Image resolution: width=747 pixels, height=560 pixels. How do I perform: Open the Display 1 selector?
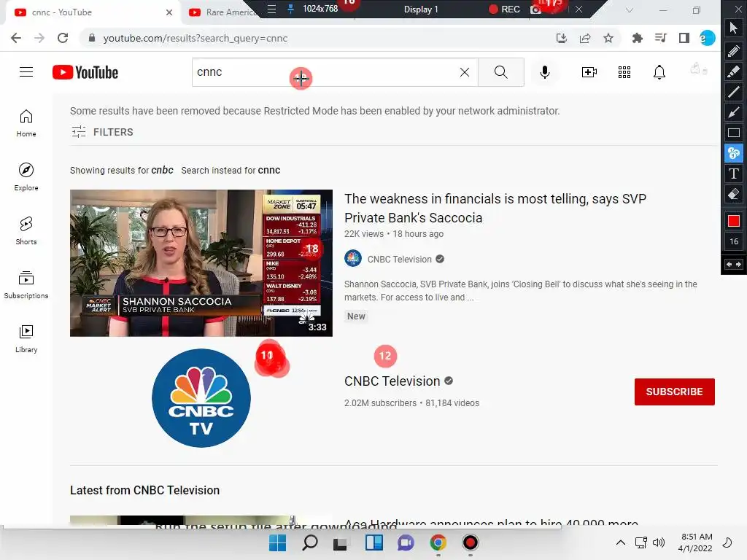pos(421,9)
